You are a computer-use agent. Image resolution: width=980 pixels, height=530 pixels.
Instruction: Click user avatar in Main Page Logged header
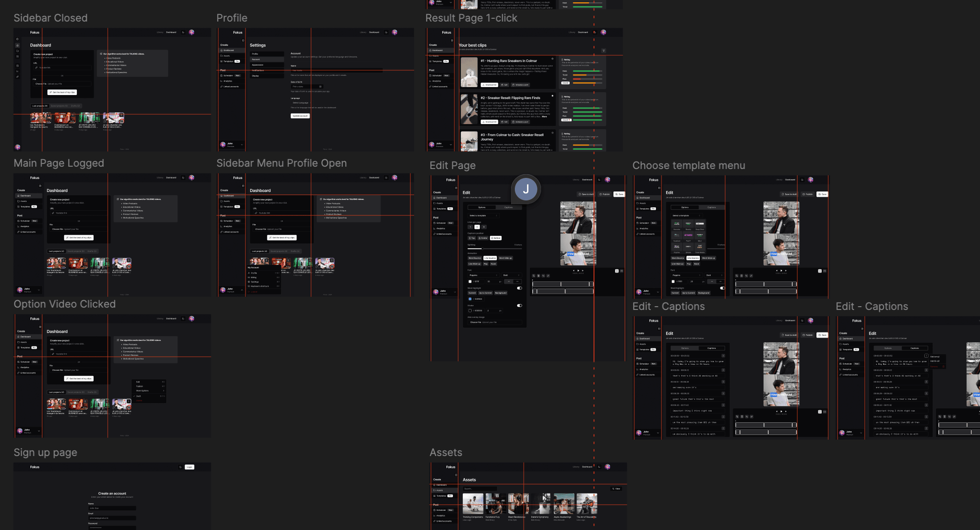192,177
